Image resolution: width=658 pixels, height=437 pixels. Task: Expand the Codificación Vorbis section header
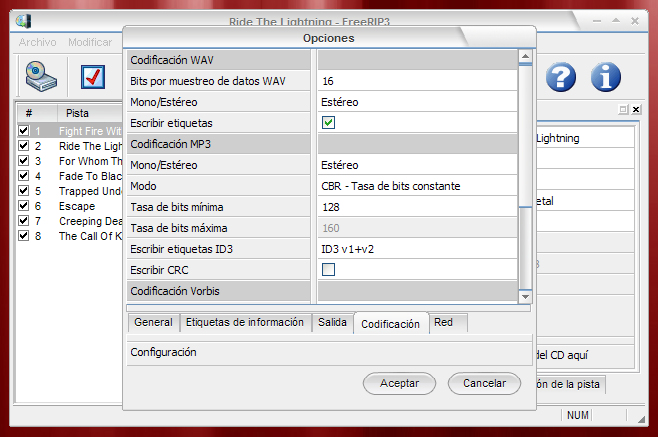click(x=218, y=291)
